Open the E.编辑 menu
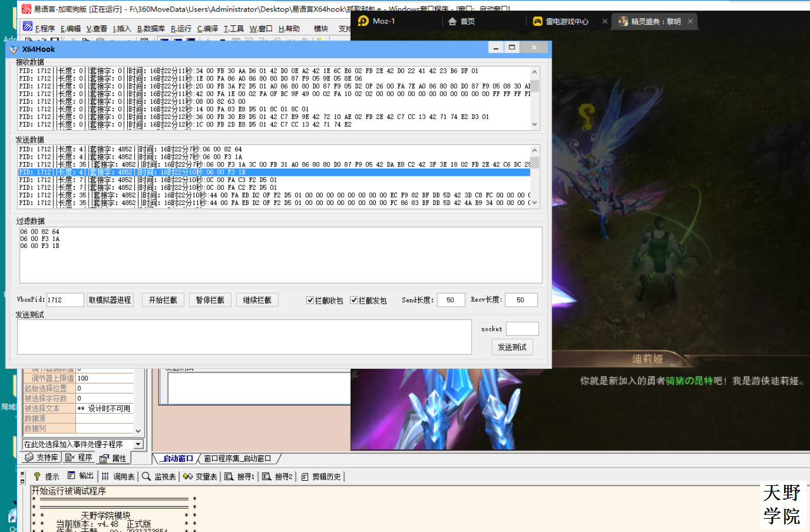810x532 pixels. tap(70, 28)
